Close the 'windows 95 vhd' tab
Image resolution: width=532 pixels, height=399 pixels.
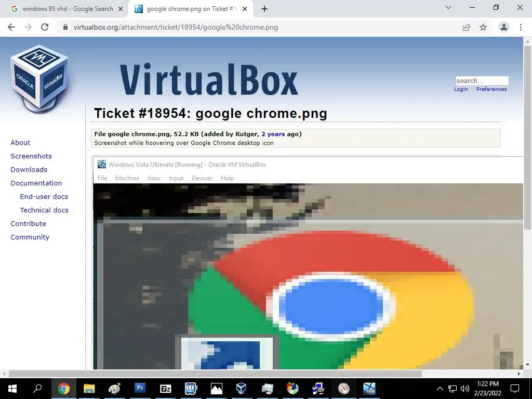click(x=121, y=9)
